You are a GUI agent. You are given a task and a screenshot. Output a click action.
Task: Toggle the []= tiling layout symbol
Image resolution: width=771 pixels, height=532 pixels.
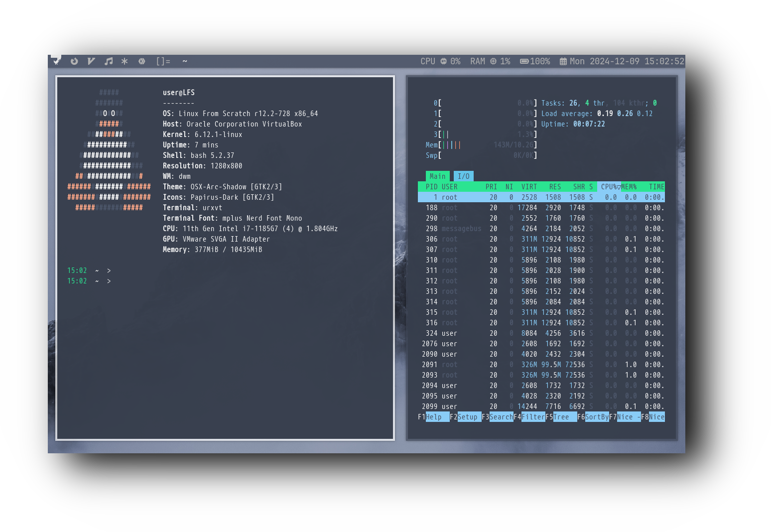pyautogui.click(x=163, y=61)
